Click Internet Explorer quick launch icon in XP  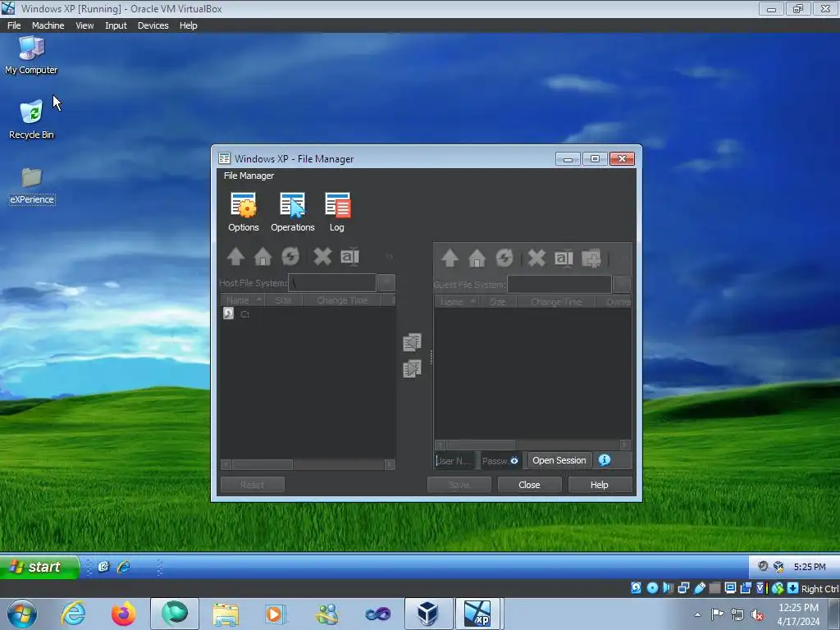coord(124,566)
